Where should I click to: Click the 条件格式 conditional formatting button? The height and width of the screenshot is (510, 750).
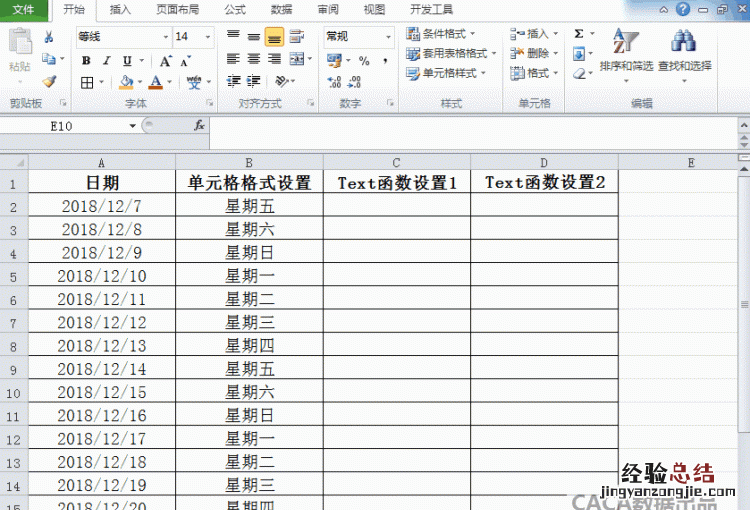pos(446,34)
